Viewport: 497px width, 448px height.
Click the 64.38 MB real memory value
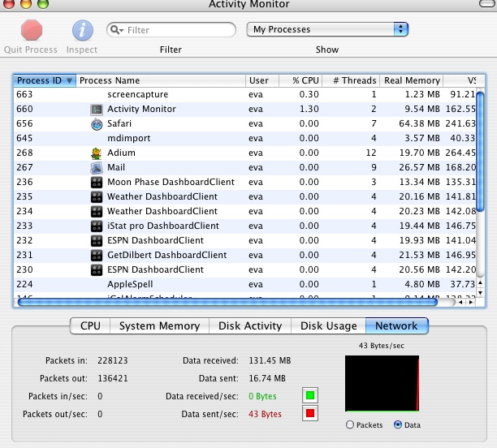pyautogui.click(x=419, y=123)
